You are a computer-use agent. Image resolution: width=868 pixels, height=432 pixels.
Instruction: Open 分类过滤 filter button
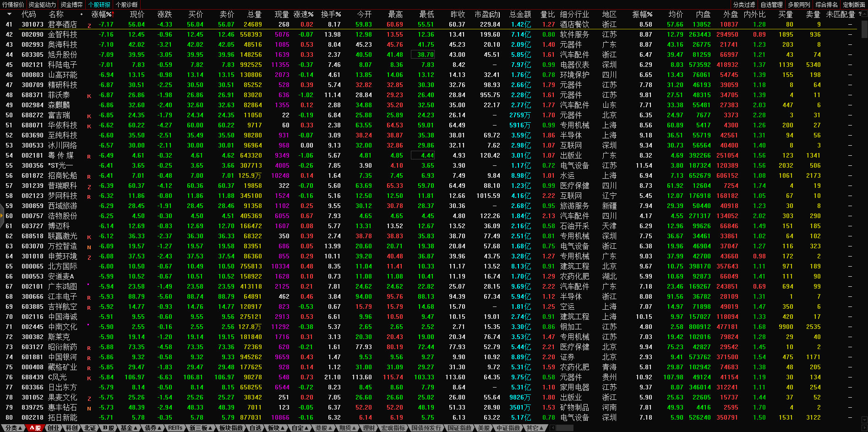(744, 5)
